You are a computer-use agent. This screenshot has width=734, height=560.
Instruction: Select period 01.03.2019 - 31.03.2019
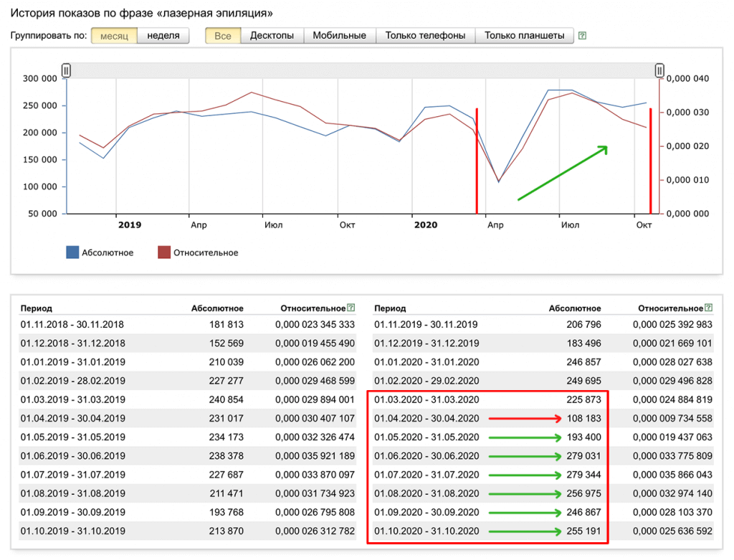tap(72, 399)
